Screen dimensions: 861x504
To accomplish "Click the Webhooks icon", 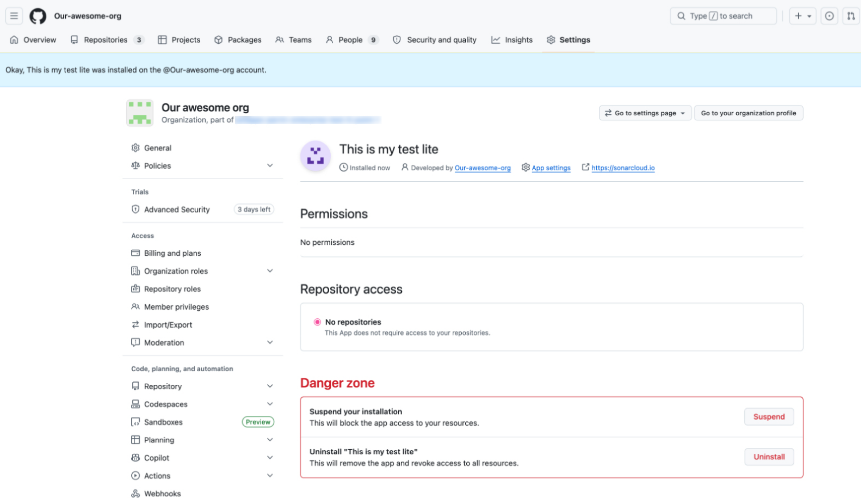I will [135, 493].
